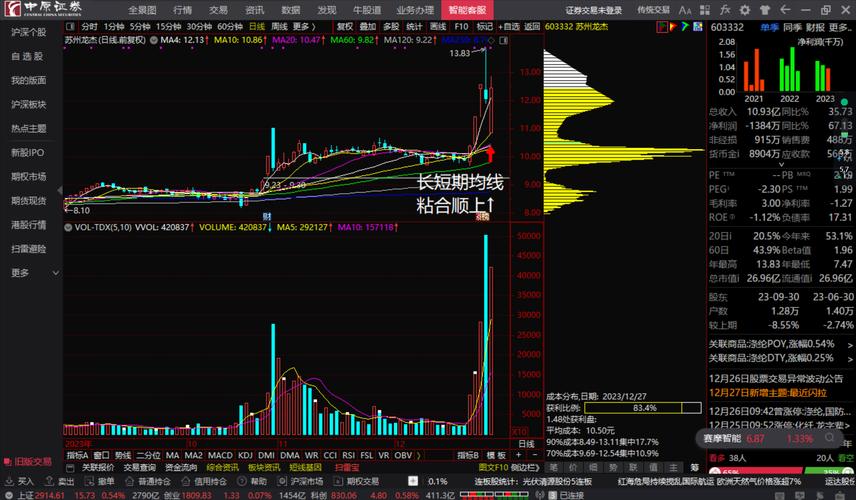
Task: Open the 帮助 help icon
Action: 242,481
